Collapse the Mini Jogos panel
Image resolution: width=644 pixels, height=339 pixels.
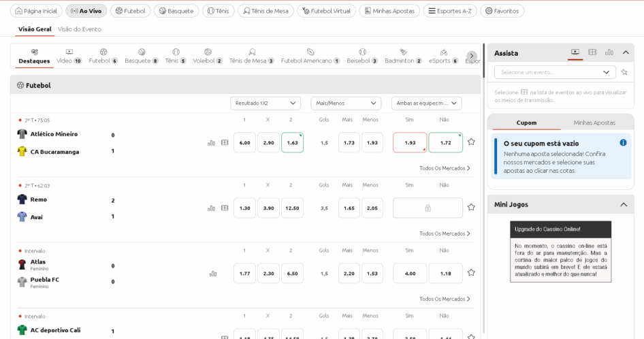coord(624,204)
